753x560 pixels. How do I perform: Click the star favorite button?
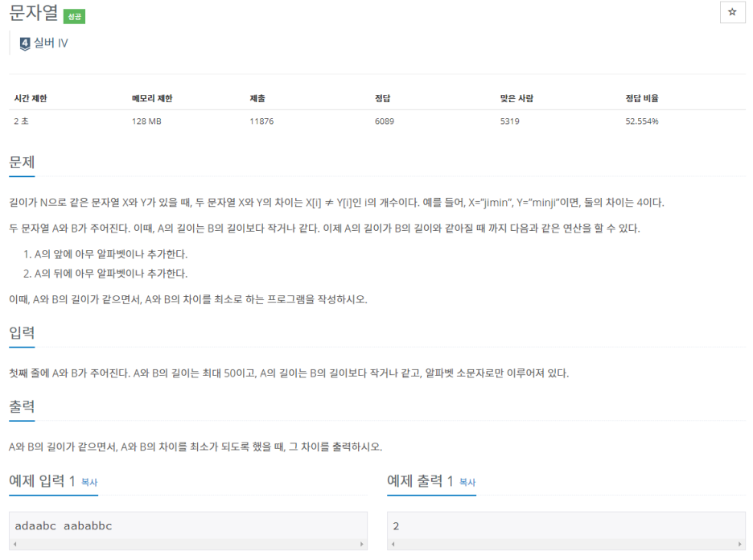(732, 12)
